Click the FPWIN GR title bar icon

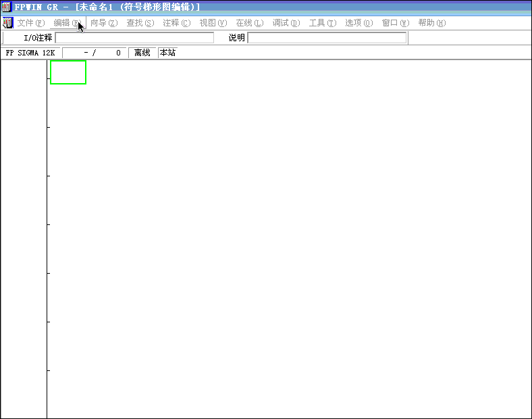pos(7,7)
